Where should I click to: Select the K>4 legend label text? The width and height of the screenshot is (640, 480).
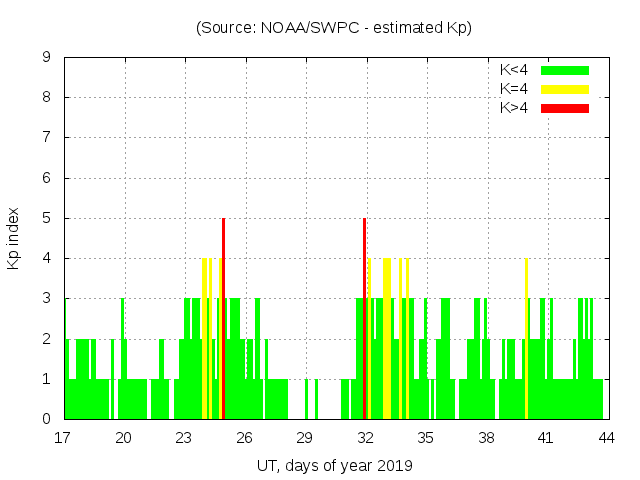pyautogui.click(x=513, y=108)
